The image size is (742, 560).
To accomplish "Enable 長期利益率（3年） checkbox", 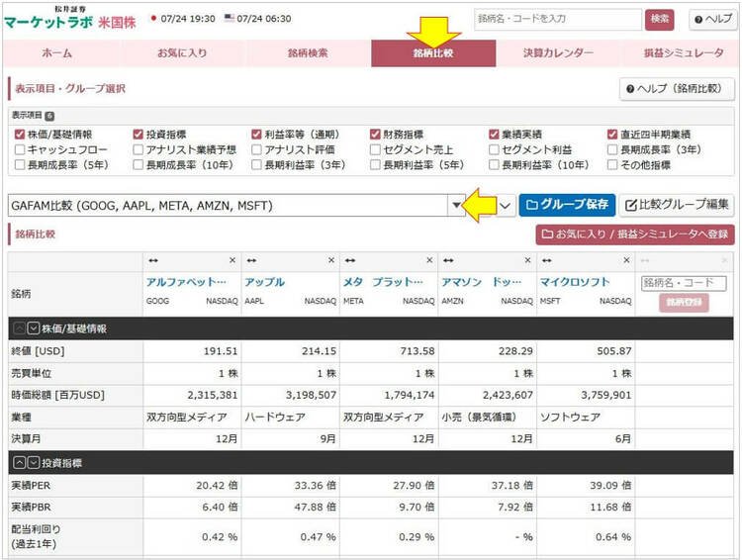I will pyautogui.click(x=256, y=164).
